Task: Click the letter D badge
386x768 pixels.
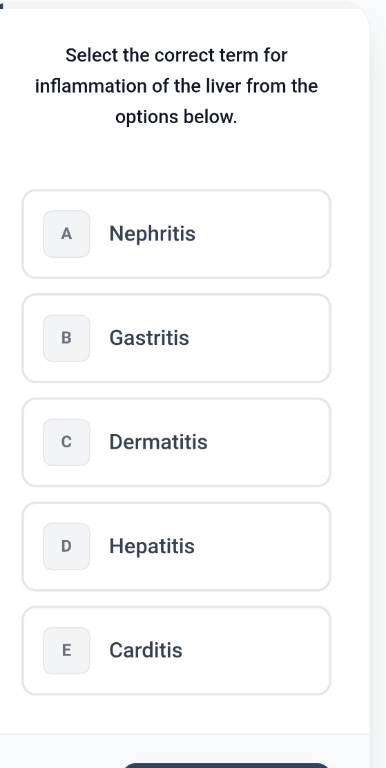Action: coord(67,547)
